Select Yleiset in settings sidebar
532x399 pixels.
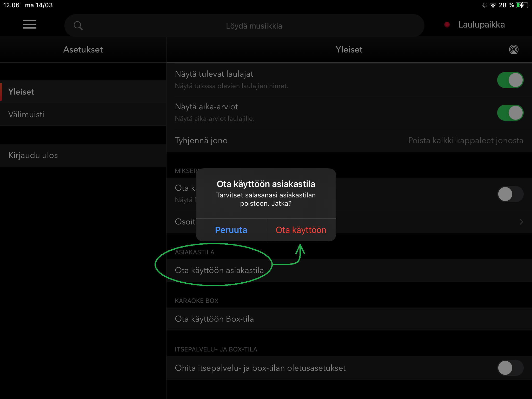tap(83, 92)
